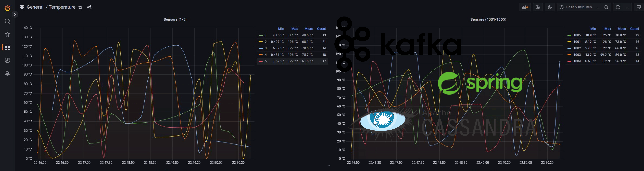Open dashboard settings gear
644x171 pixels.
coord(549,7)
